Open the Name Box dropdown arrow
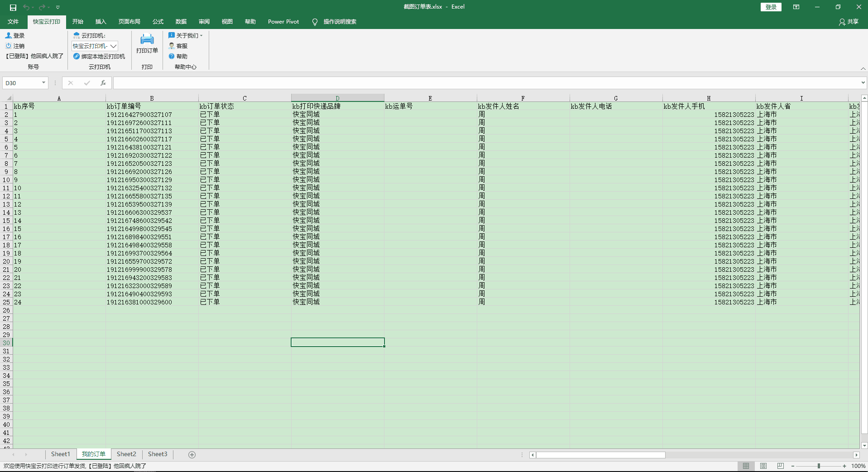Screen dimensions: 868x472 point(43,83)
